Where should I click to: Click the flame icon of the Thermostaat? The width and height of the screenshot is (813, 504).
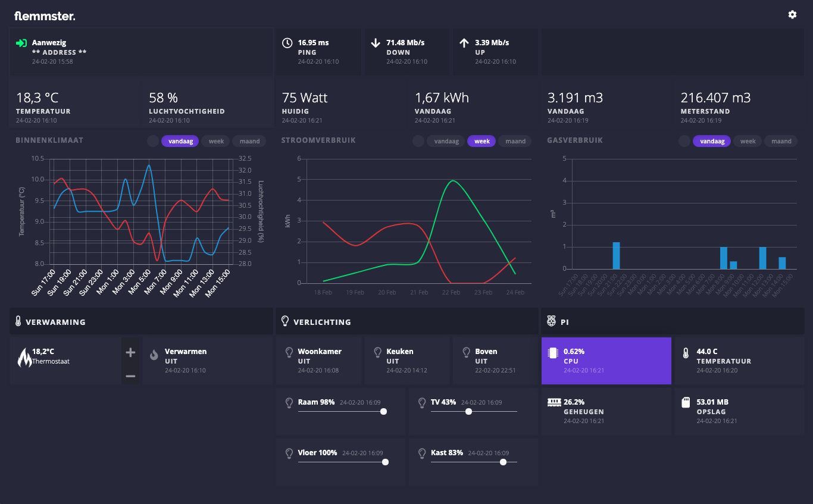point(24,358)
